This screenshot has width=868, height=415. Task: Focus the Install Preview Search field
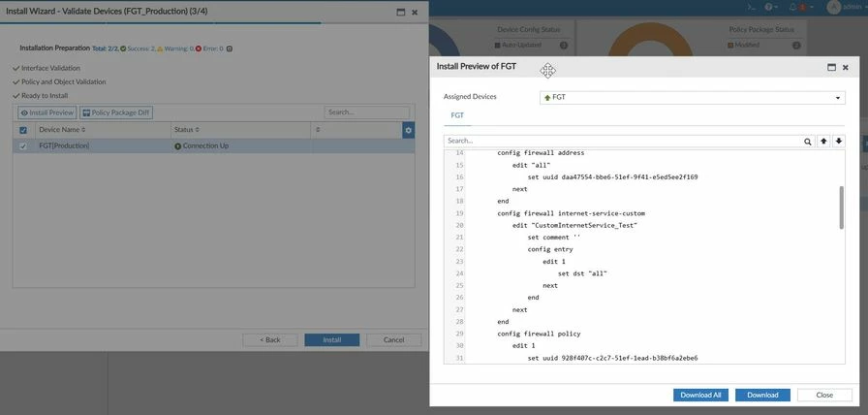(623, 142)
